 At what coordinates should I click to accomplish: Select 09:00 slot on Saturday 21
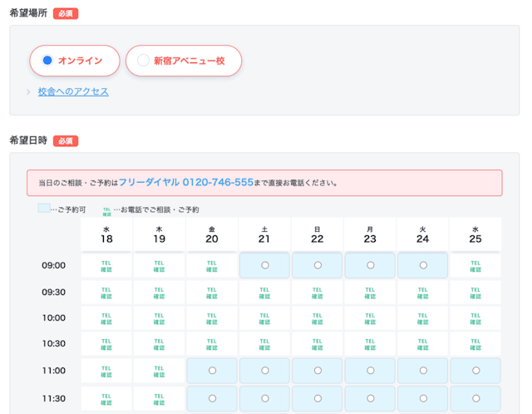click(264, 265)
